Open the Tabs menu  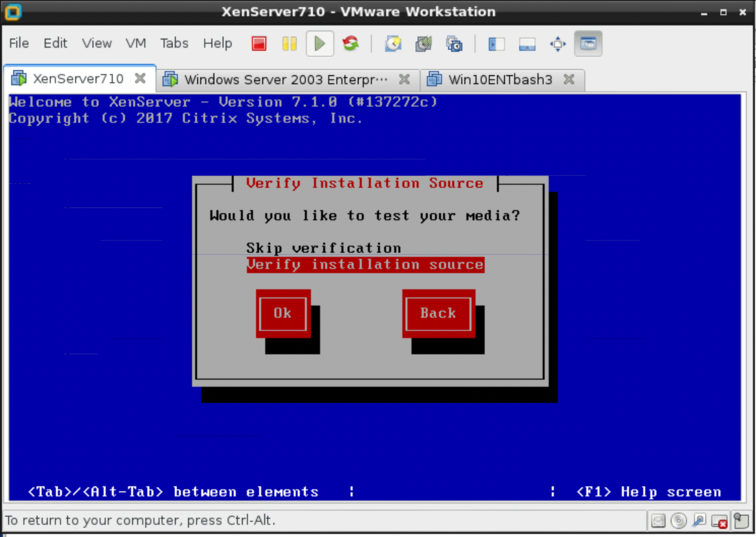click(x=174, y=44)
